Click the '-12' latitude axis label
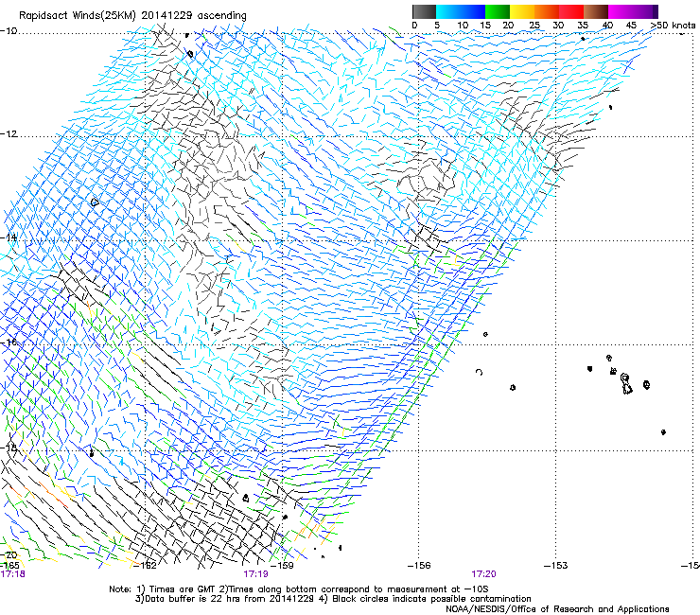 [9, 134]
